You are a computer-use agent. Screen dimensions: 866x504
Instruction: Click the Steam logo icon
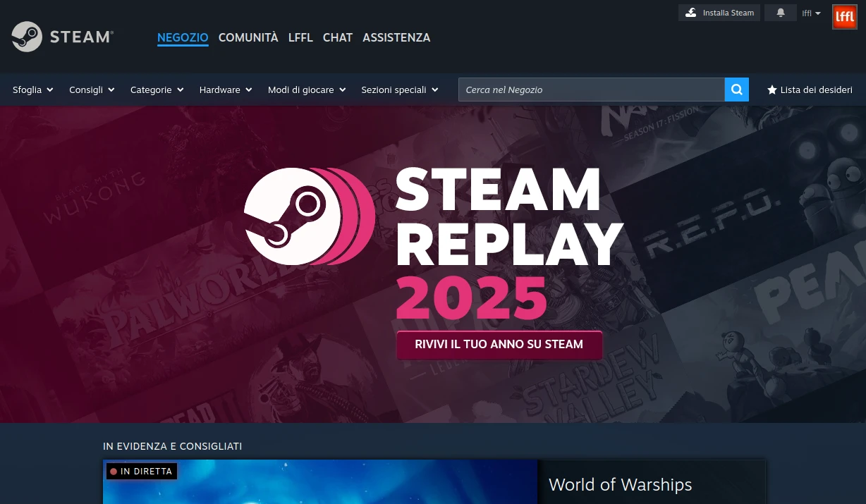pyautogui.click(x=26, y=37)
